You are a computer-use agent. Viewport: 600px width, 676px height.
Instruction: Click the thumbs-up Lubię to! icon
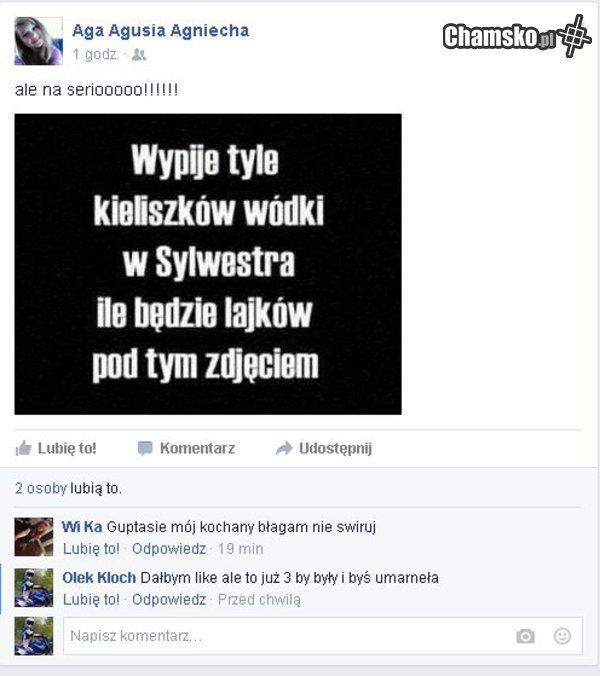(23, 448)
